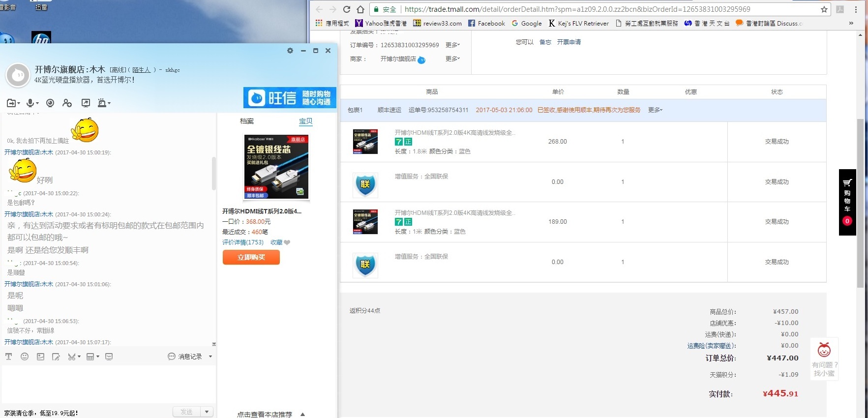
Task: Start a voice chat with the microphone icon
Action: point(30,103)
